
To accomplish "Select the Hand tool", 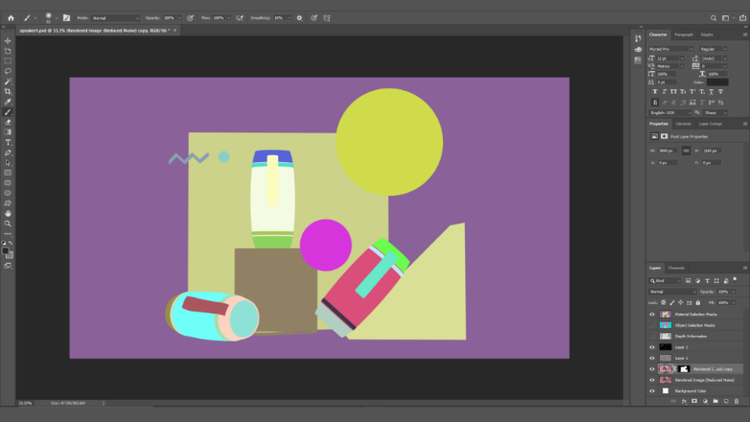I will [x=8, y=213].
